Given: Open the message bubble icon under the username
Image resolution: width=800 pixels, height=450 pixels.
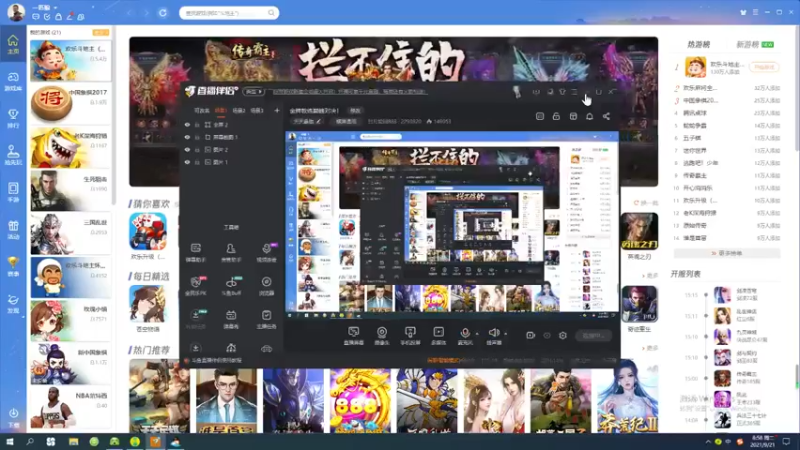Looking at the screenshot, I should point(36,17).
